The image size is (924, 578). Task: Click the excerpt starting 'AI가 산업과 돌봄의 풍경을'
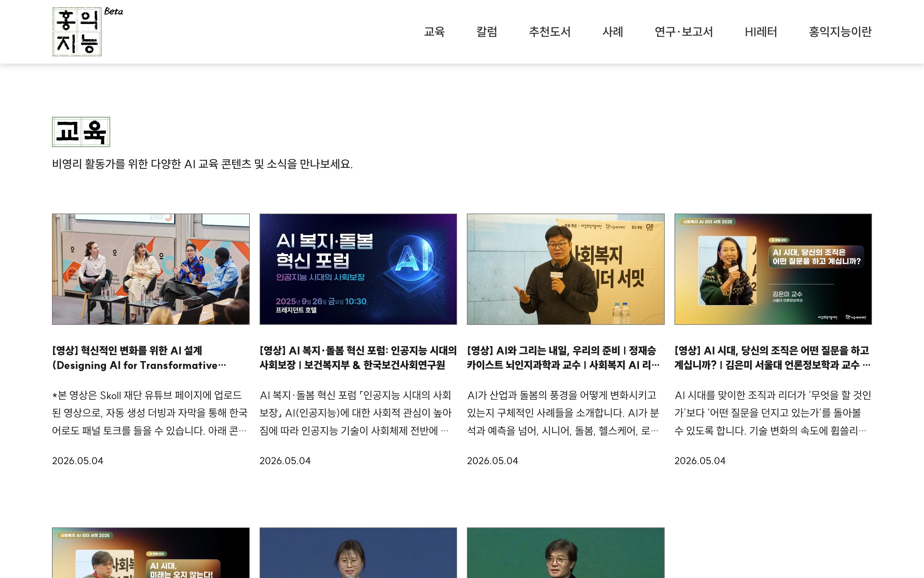(563, 413)
